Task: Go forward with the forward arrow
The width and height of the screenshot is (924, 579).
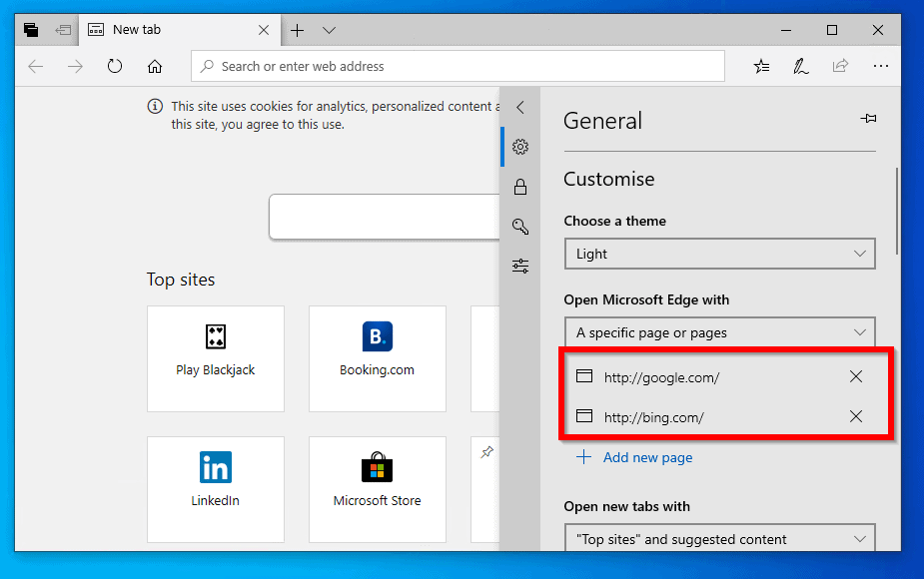Action: click(x=75, y=66)
